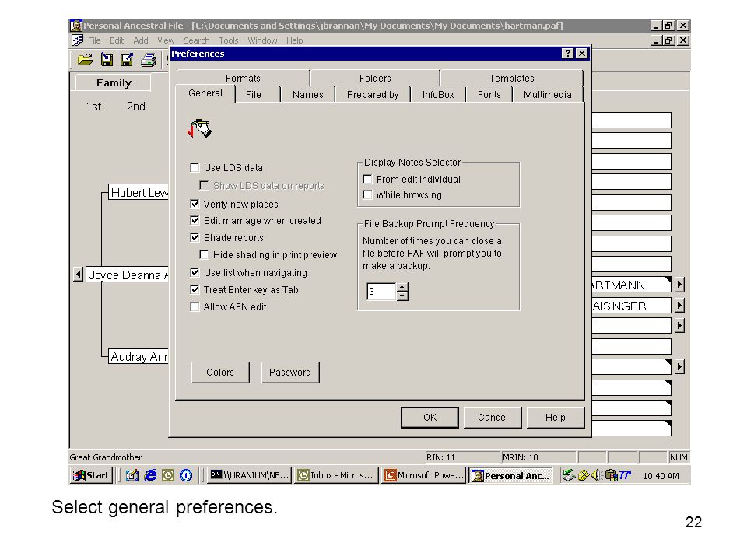747x560 pixels.
Task: Open the Prepared by tab
Action: (x=373, y=95)
